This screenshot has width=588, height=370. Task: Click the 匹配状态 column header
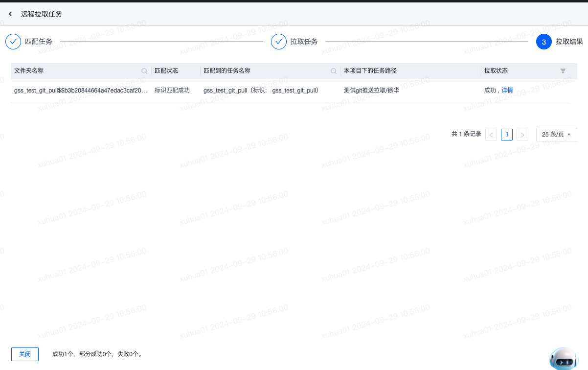pyautogui.click(x=165, y=70)
